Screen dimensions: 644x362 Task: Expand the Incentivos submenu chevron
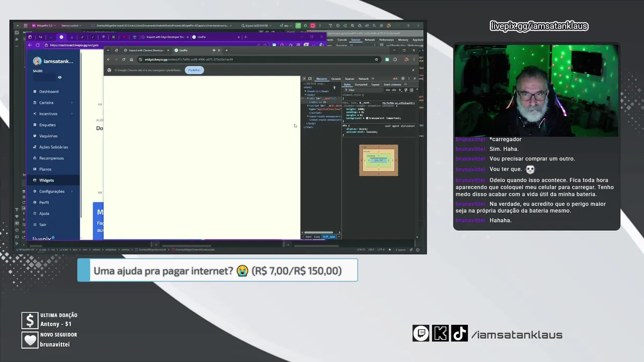pyautogui.click(x=72, y=114)
